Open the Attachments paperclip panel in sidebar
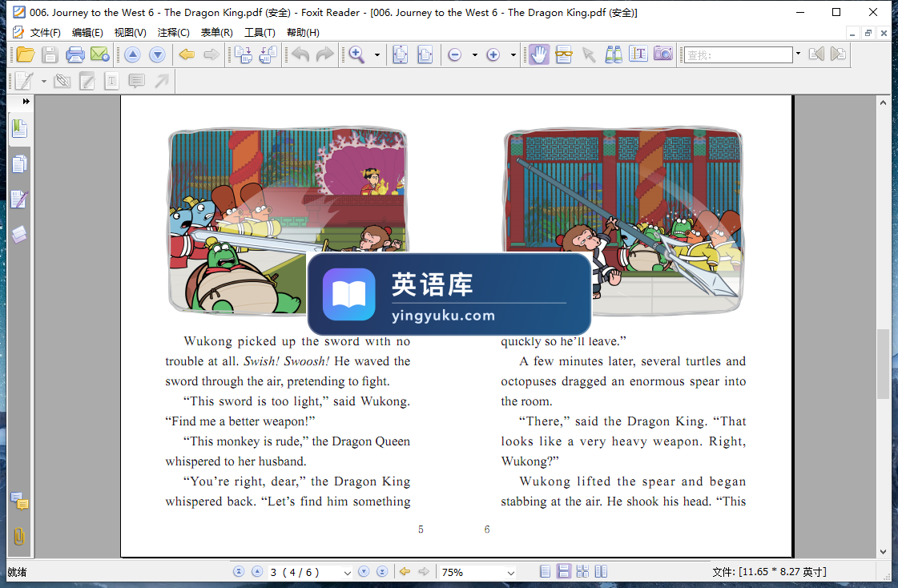Image resolution: width=898 pixels, height=588 pixels. pos(19,537)
